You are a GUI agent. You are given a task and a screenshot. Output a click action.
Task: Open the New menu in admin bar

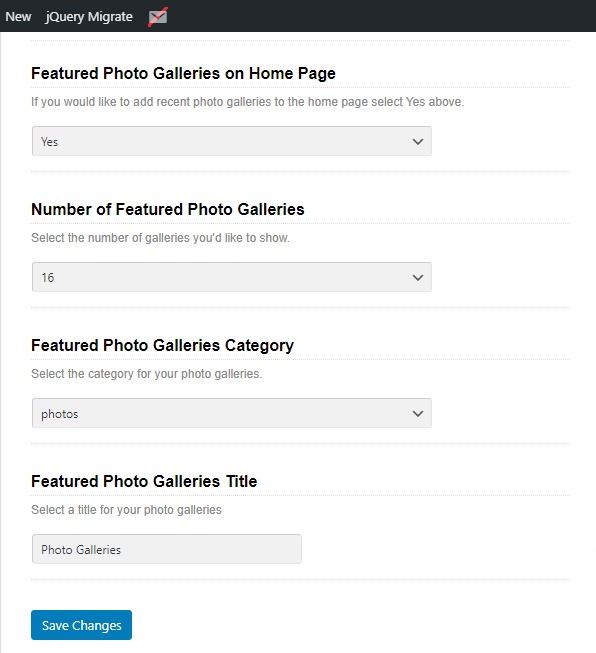coord(18,17)
